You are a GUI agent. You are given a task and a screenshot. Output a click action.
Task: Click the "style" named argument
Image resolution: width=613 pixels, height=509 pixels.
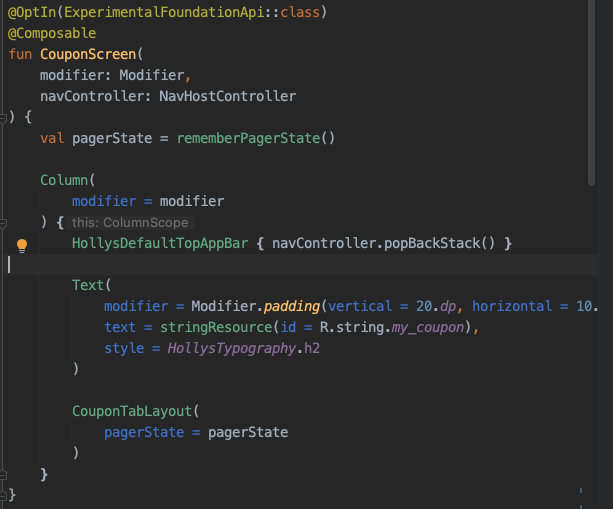point(124,348)
